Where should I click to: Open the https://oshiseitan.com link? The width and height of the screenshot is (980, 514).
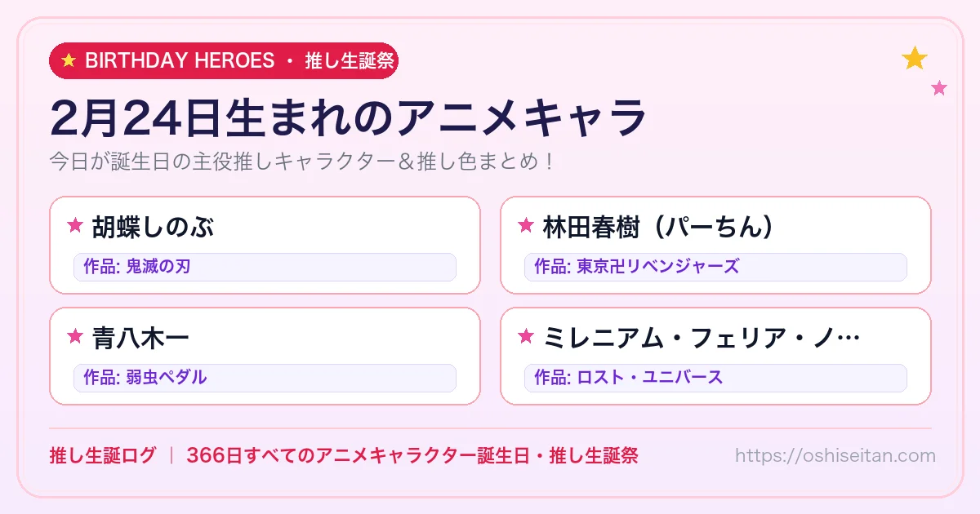pos(835,455)
